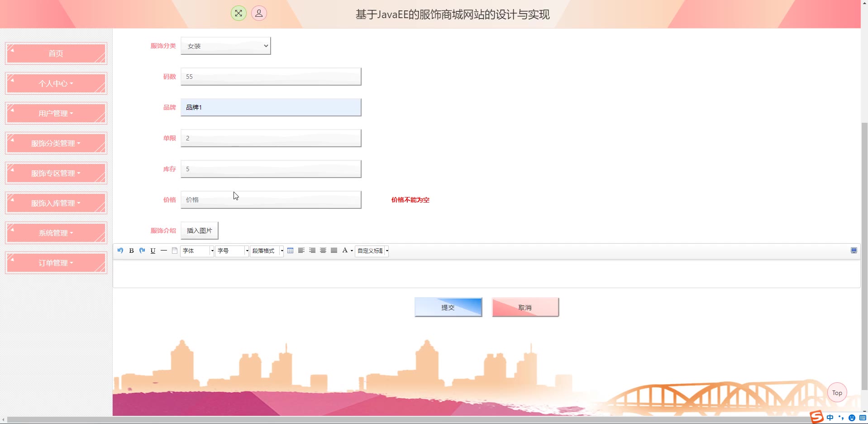The image size is (868, 424).
Task: Open the IME emoji smiley icon
Action: click(852, 418)
